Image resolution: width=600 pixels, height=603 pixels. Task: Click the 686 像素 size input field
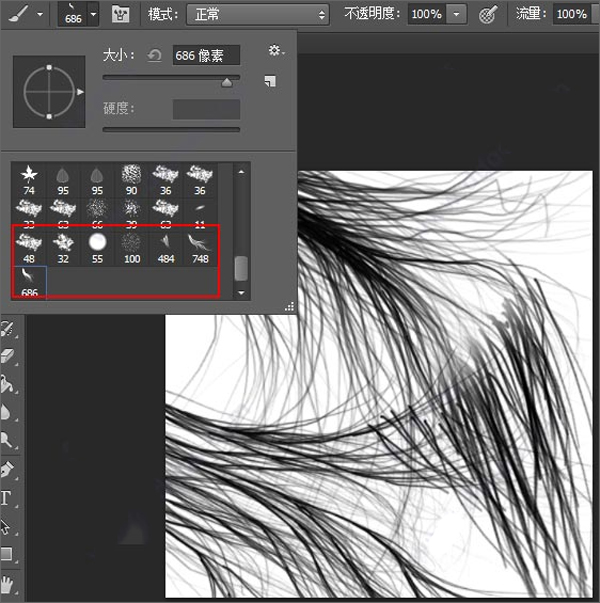pos(206,55)
